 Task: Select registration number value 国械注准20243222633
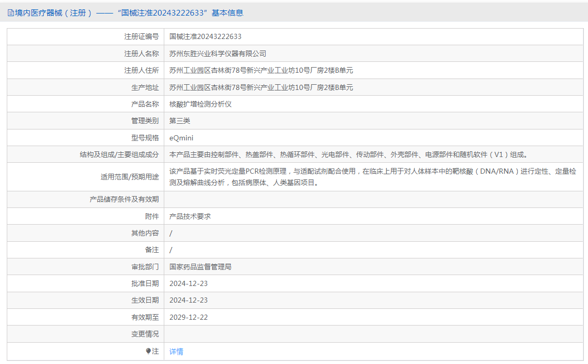(x=205, y=36)
